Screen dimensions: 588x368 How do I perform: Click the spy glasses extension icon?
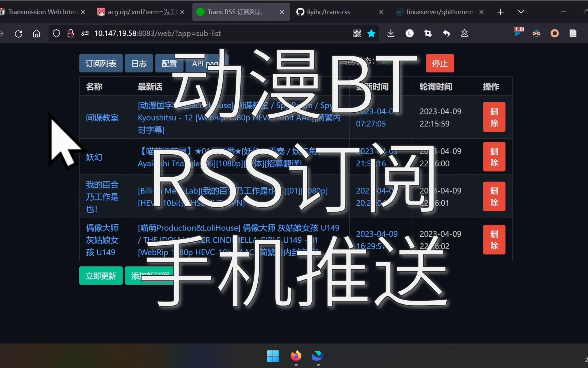536,33
